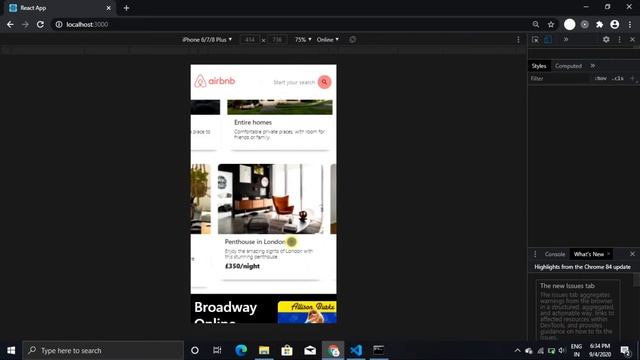The image size is (640, 360).
Task: Open a new browser tab
Action: click(127, 8)
